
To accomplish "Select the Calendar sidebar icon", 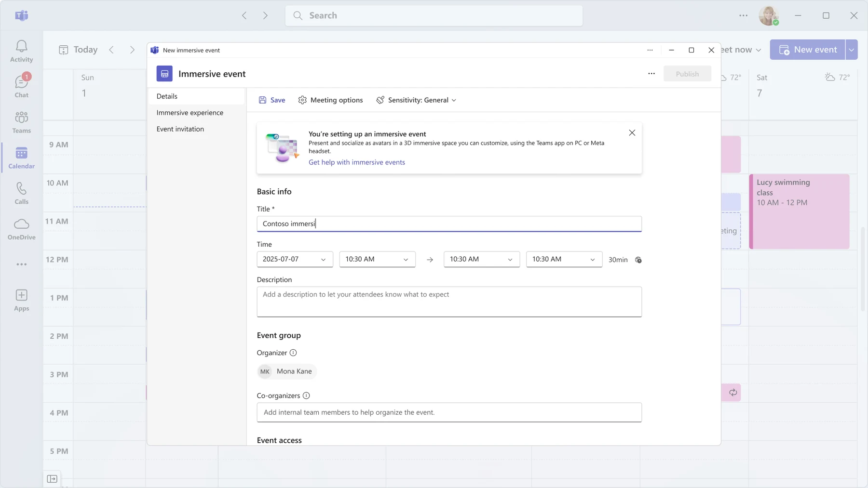I will click(21, 158).
